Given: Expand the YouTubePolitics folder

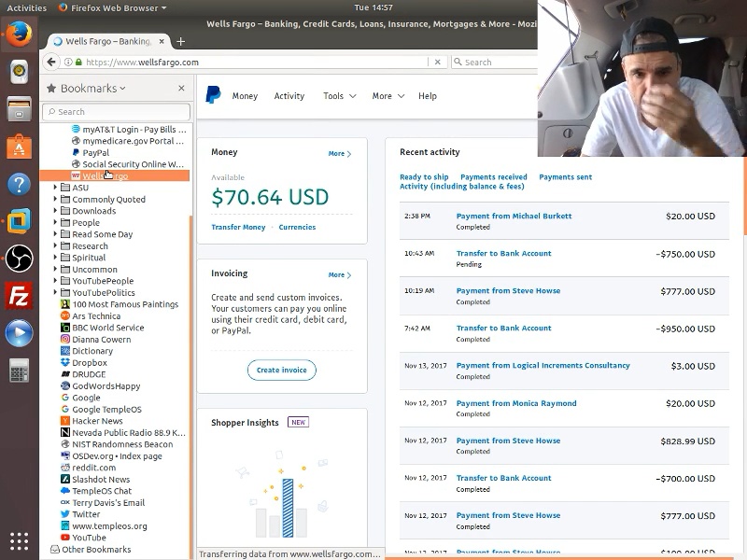Looking at the screenshot, I should pyautogui.click(x=55, y=292).
